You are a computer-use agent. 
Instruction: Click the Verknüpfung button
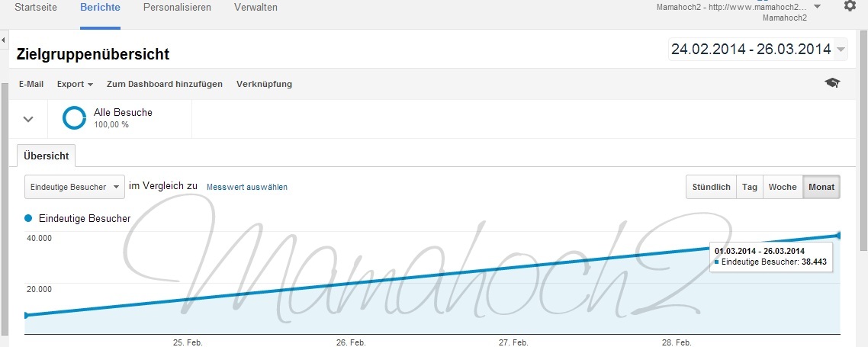(x=264, y=84)
